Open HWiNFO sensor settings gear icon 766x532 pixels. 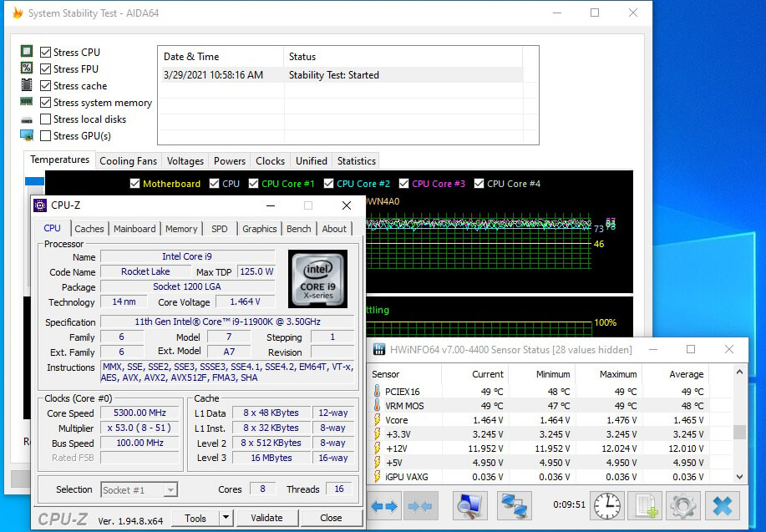coord(682,505)
